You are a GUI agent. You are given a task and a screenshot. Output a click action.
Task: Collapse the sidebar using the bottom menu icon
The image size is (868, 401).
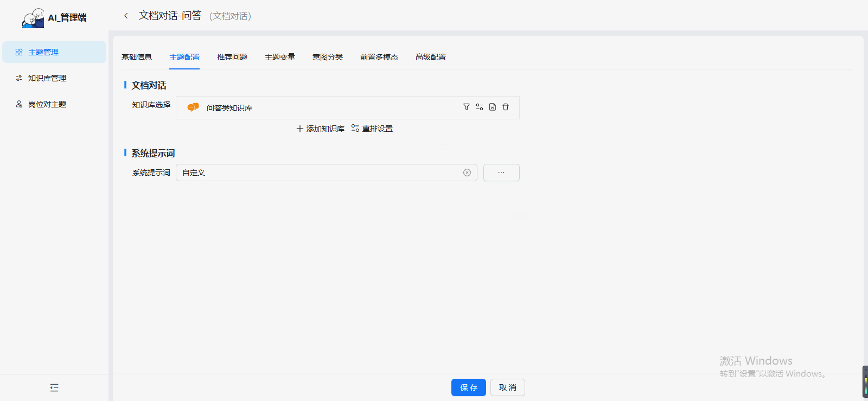(54, 387)
